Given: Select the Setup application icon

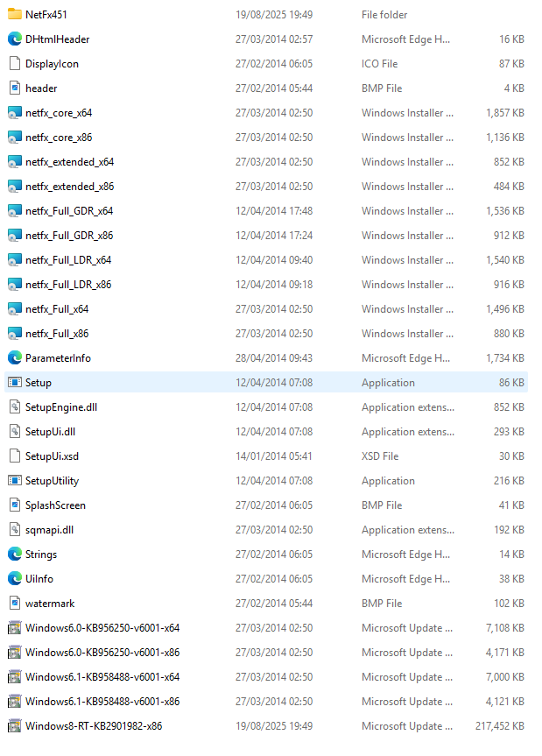Looking at the screenshot, I should (15, 382).
